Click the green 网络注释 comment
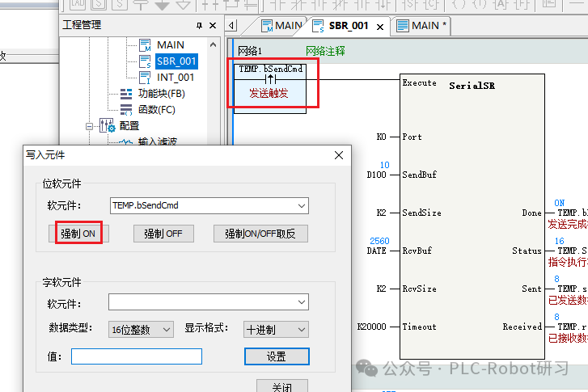Viewport: 588px width, 392px height. [325, 51]
